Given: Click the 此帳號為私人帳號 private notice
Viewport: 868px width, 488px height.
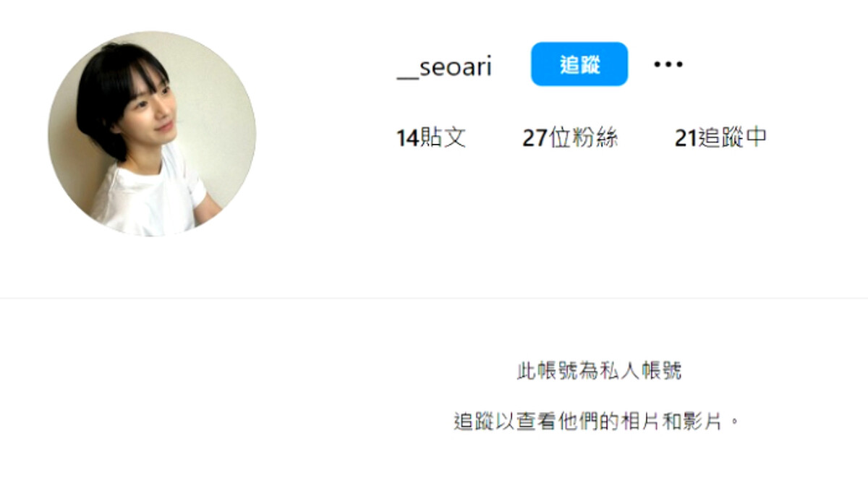Looking at the screenshot, I should point(600,372).
